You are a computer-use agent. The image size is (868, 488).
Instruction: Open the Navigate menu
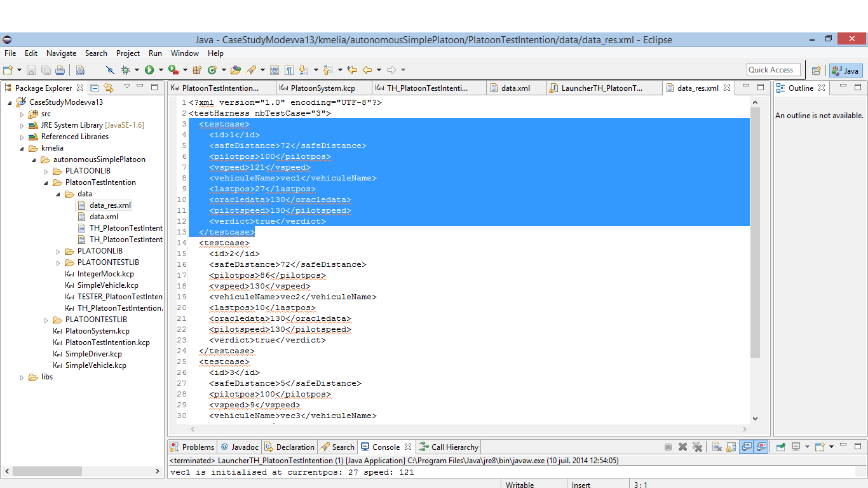coord(61,53)
